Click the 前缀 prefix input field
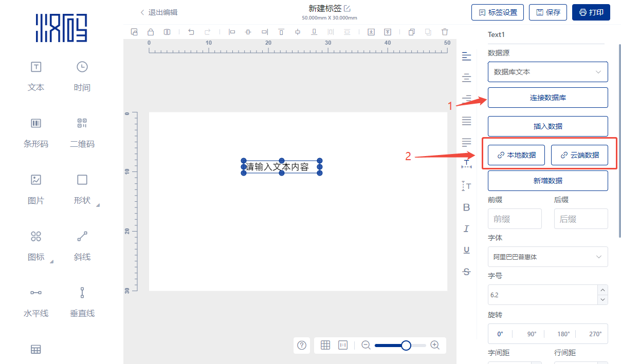 pos(515,219)
